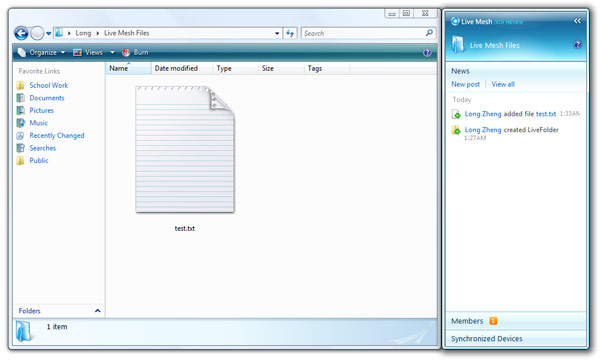The height and width of the screenshot is (360, 600).
Task: Open School Work favorite link
Action: pos(49,85)
